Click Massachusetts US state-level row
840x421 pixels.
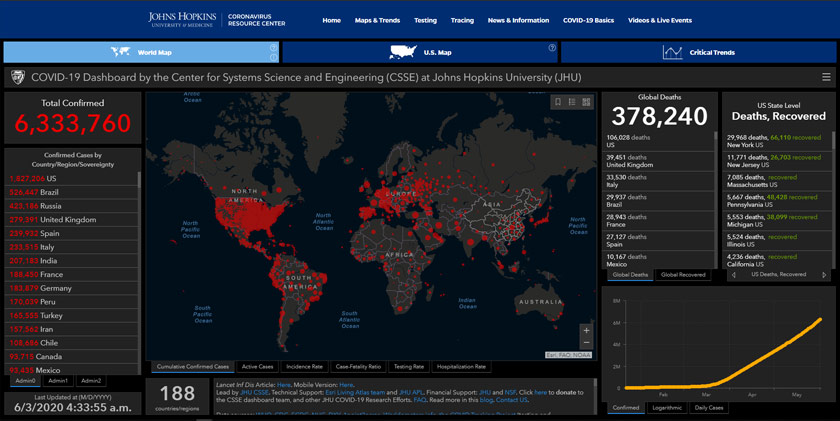click(777, 181)
